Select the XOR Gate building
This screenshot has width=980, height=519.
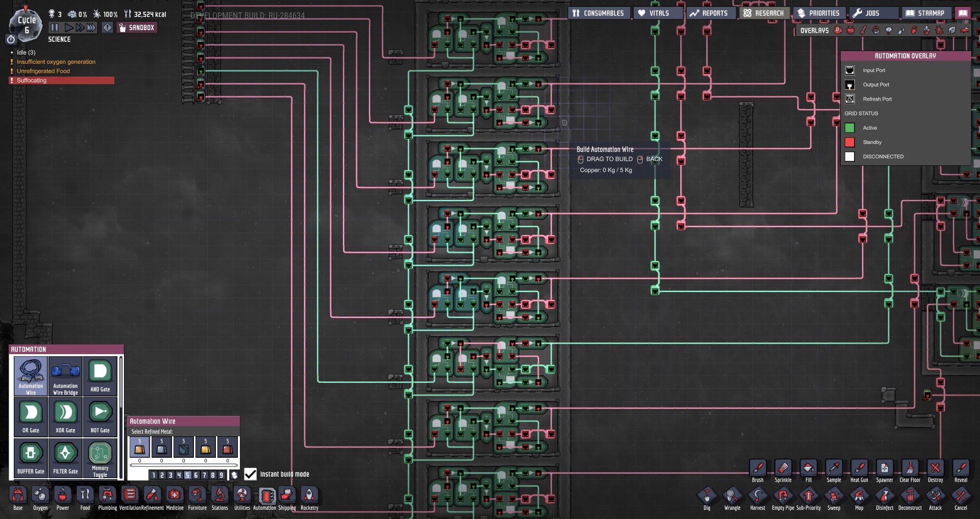[65, 417]
